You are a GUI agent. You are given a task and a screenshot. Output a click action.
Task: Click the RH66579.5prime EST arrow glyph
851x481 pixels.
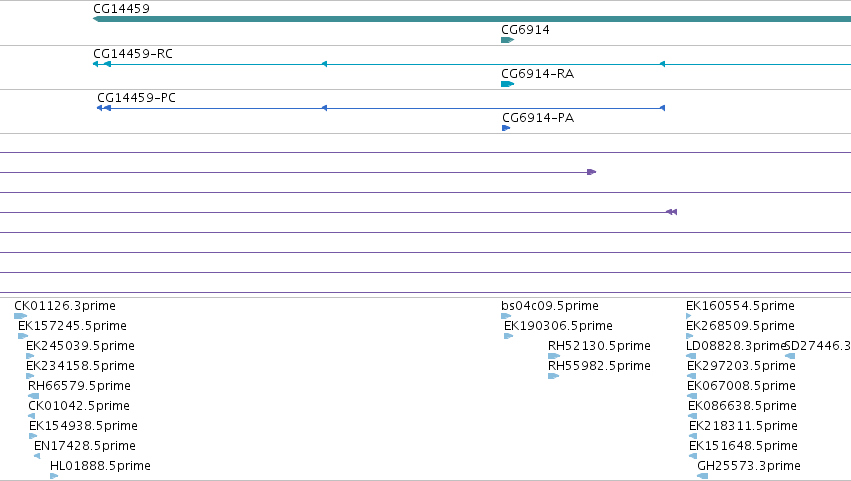pos(34,396)
